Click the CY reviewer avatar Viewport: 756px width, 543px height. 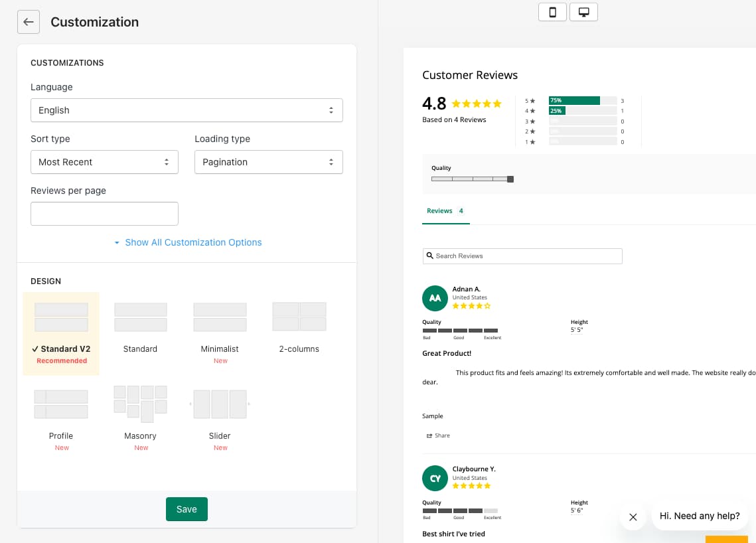[435, 479]
